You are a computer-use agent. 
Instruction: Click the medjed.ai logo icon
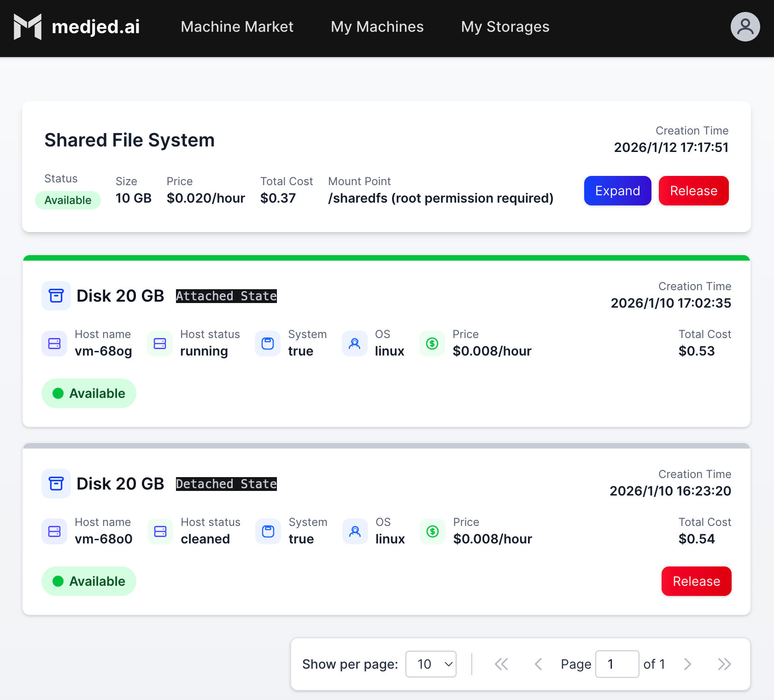(28, 27)
